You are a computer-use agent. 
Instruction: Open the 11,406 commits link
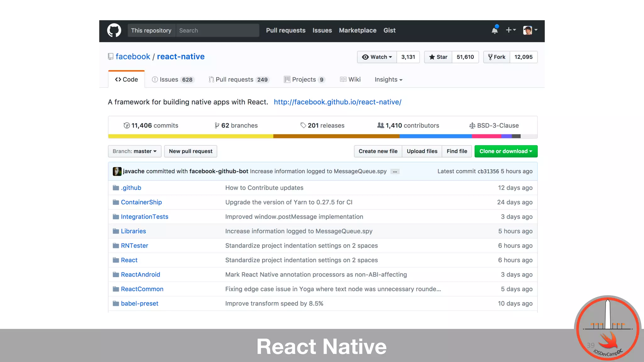(151, 126)
